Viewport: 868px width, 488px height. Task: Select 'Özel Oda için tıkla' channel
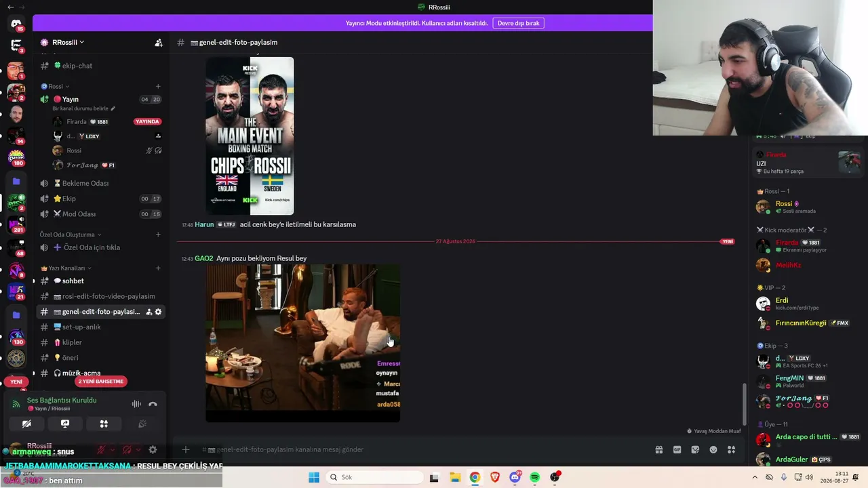coord(100,247)
